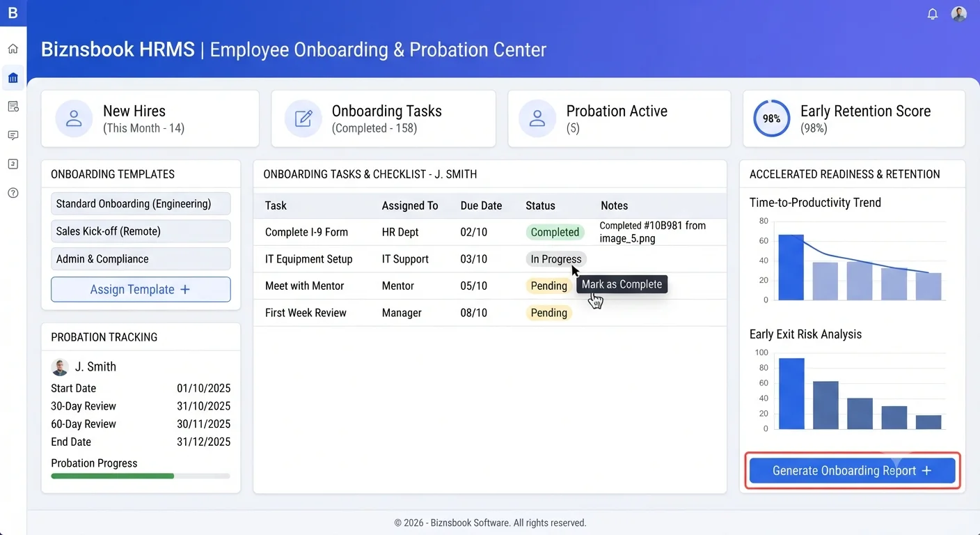
Task: Open the chat messages sidebar icon
Action: pyautogui.click(x=13, y=135)
